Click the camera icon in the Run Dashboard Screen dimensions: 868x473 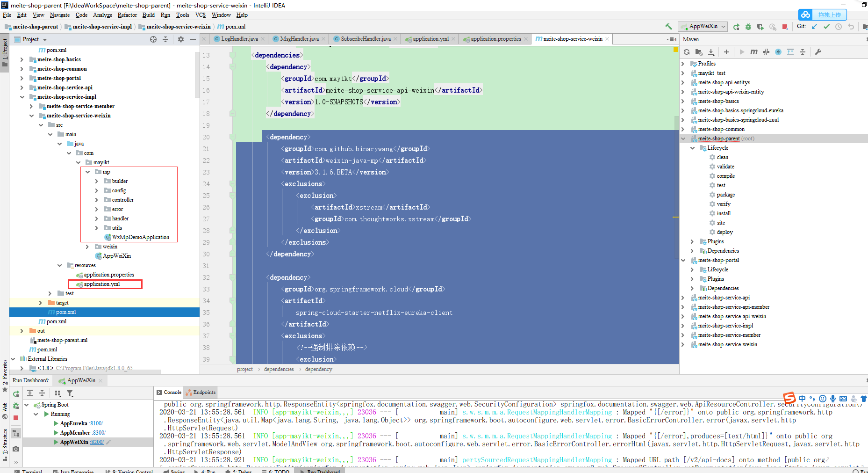[16, 449]
